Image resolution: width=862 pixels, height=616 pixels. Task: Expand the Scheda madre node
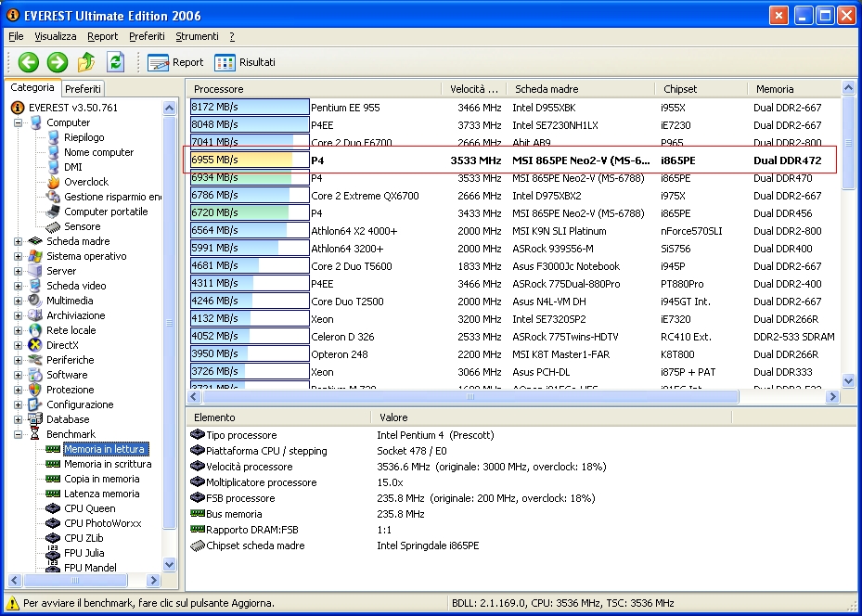(19, 241)
